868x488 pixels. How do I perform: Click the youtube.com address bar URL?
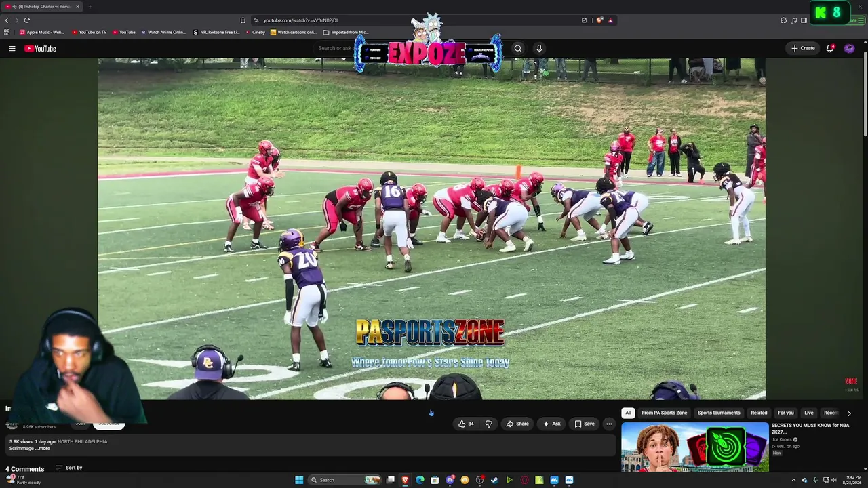pyautogui.click(x=300, y=20)
